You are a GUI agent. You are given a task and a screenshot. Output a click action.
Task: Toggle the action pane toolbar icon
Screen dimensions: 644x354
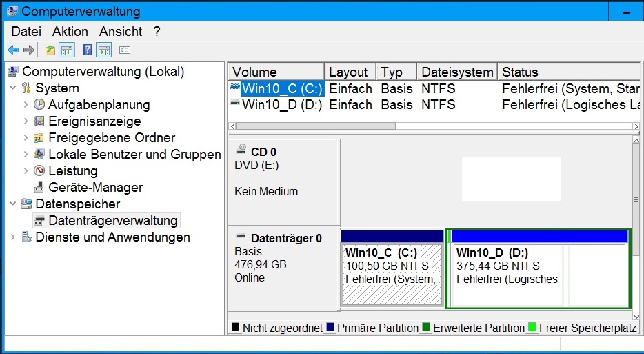pos(104,50)
